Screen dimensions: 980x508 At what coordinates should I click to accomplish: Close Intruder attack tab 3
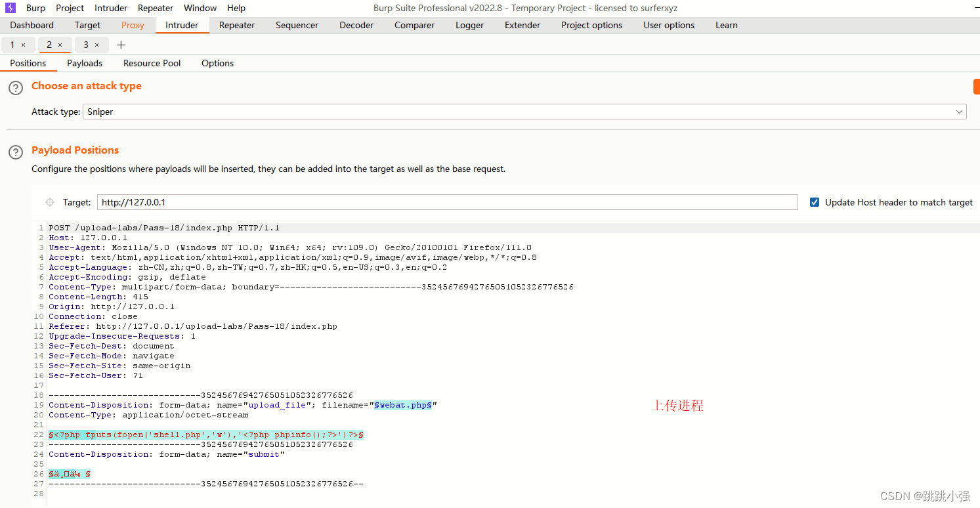click(x=97, y=45)
